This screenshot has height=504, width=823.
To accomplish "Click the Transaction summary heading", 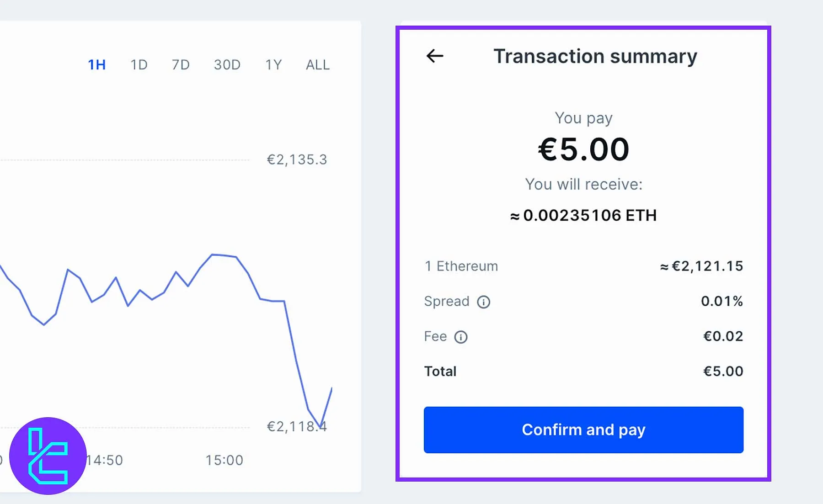I will coord(595,56).
